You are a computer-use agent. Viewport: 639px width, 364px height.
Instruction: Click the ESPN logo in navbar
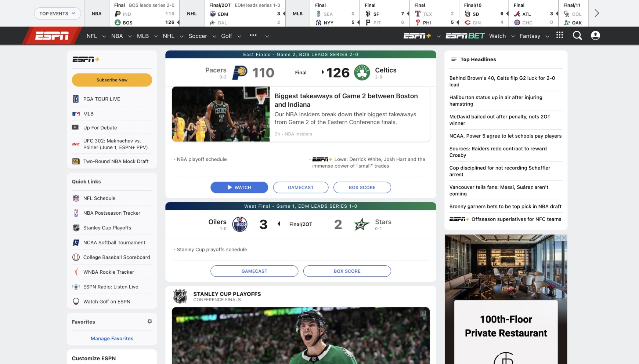tap(52, 36)
